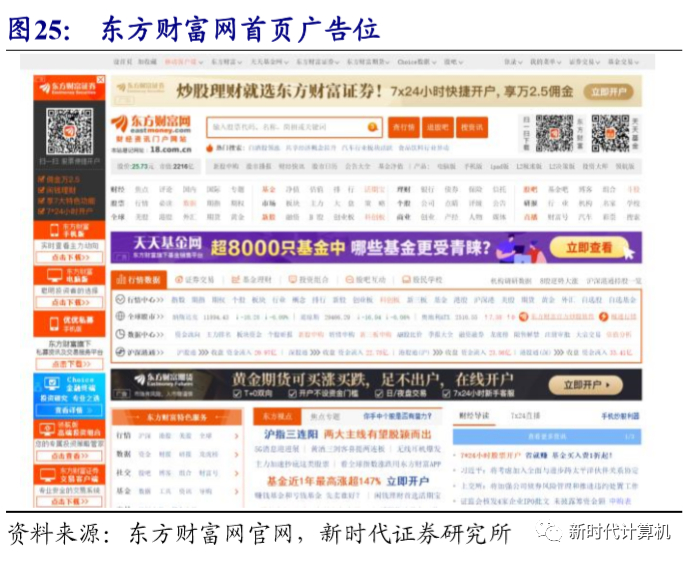Click the first orange round icon in 全球股市 row
693x562 pixels.
coord(524,316)
